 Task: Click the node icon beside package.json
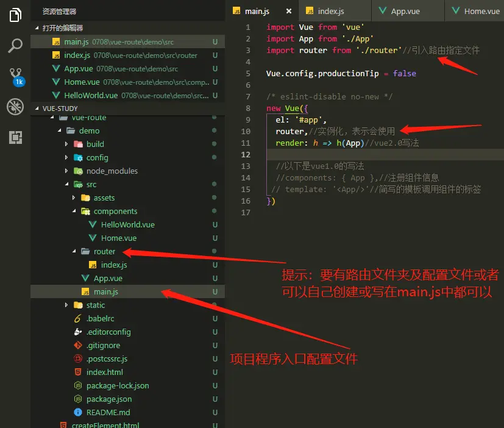tap(78, 399)
